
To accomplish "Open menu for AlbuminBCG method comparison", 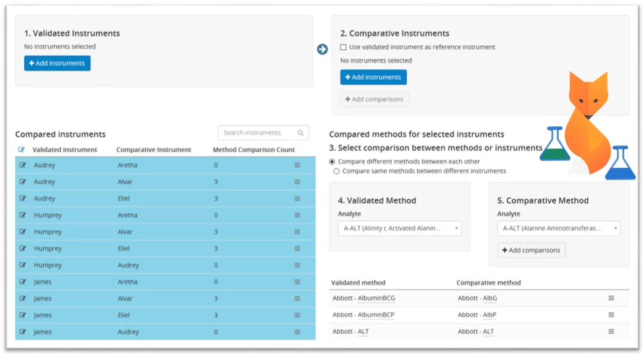I will point(611,298).
